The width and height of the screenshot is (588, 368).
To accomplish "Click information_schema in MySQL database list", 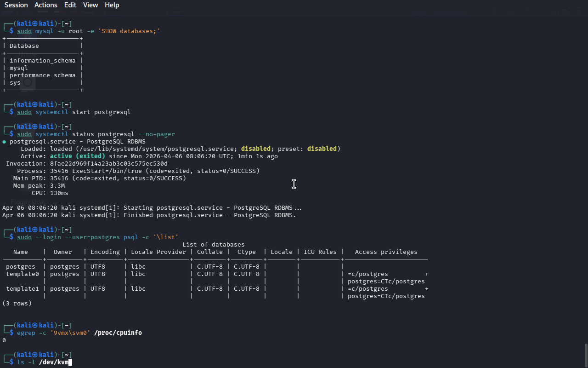I will (x=42, y=61).
